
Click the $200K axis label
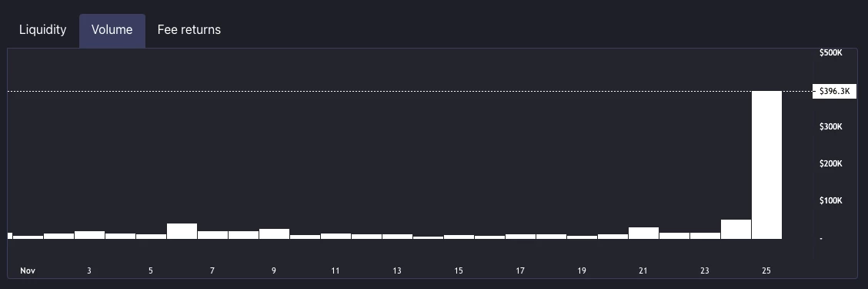pos(830,163)
